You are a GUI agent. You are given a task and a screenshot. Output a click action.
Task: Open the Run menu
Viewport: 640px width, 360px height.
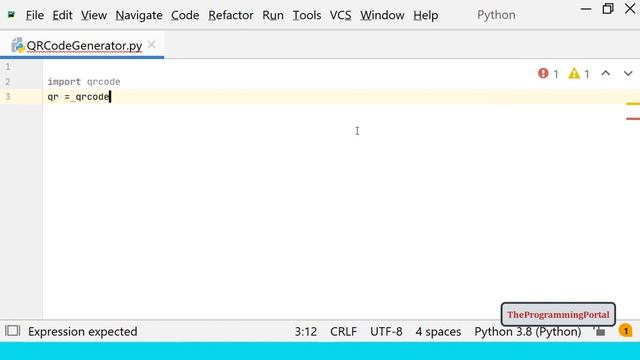(273, 15)
